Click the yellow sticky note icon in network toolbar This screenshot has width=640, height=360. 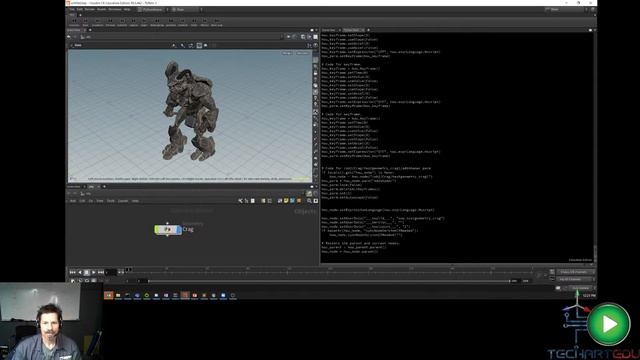(x=286, y=201)
